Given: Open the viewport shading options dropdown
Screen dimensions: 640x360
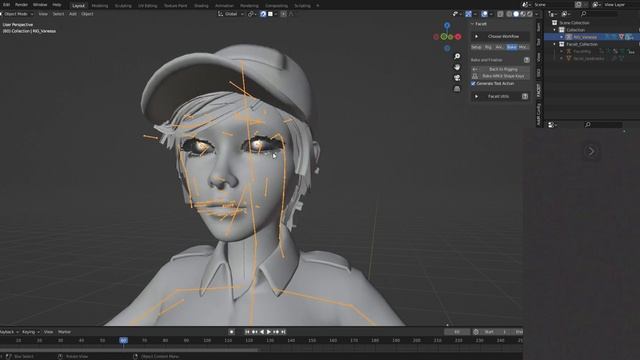Looking at the screenshot, I should click(536, 14).
